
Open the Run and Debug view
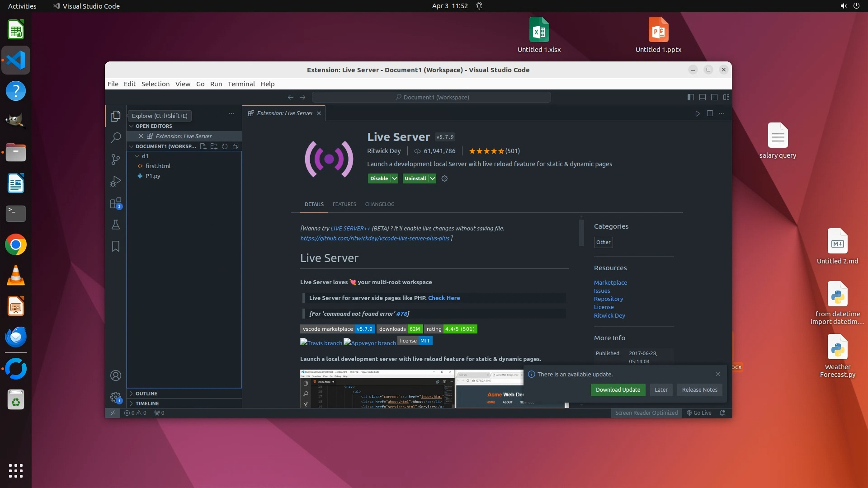coord(116,181)
